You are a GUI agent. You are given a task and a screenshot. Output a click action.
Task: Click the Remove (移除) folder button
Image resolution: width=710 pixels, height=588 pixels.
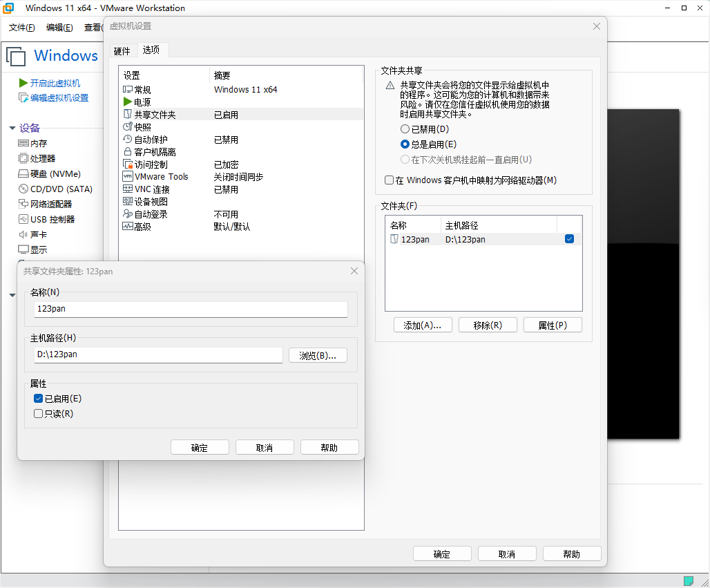point(488,325)
